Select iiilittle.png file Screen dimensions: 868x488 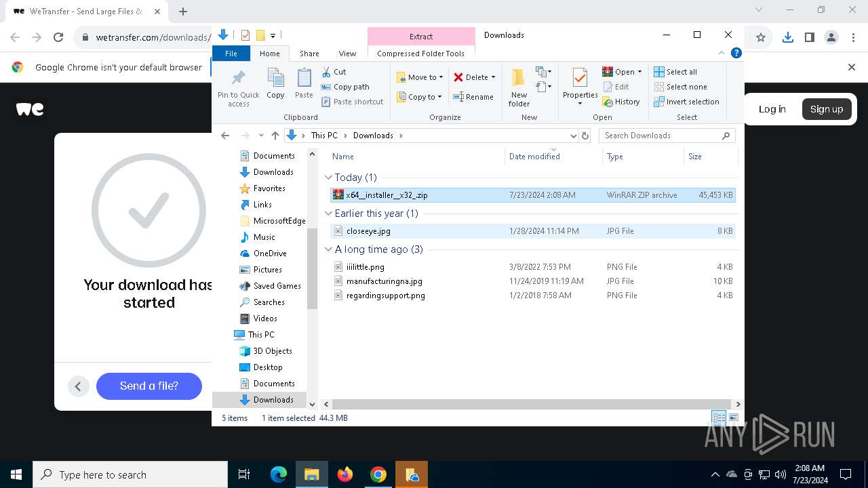(x=532, y=267)
